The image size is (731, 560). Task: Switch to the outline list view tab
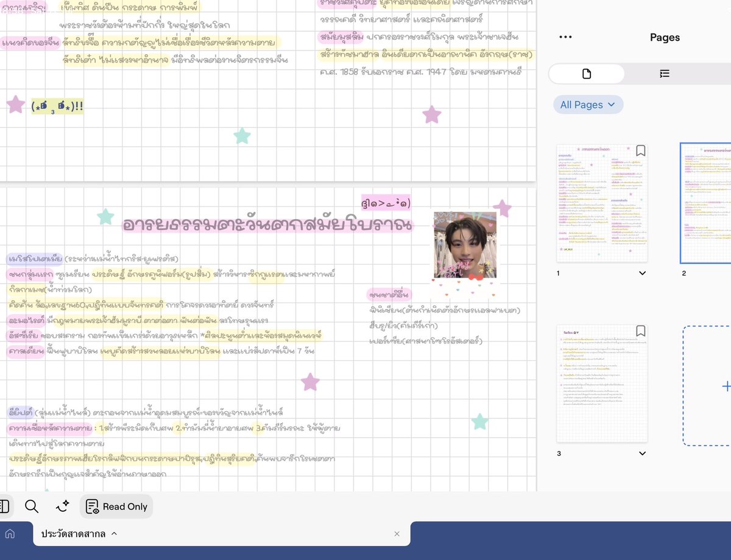tap(665, 74)
